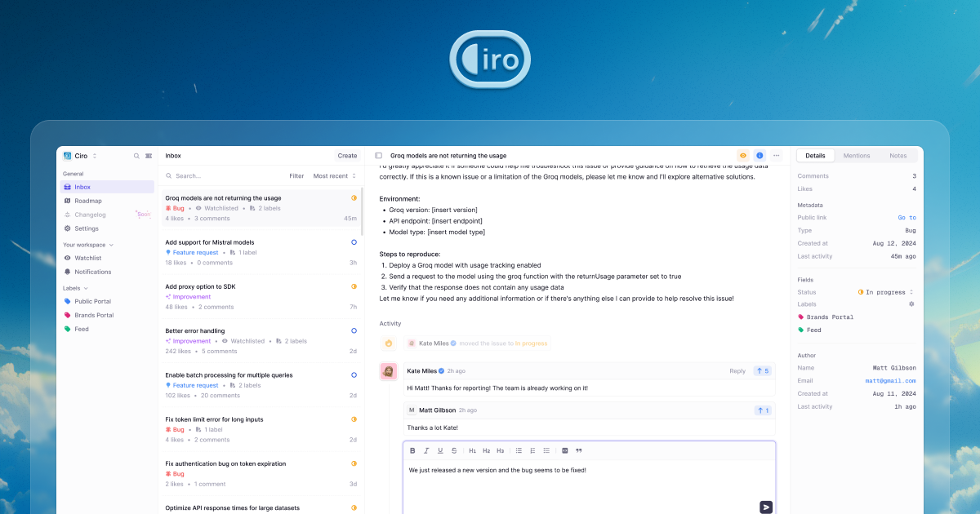Image resolution: width=980 pixels, height=514 pixels.
Task: Switch to the Notes tab
Action: pos(898,155)
